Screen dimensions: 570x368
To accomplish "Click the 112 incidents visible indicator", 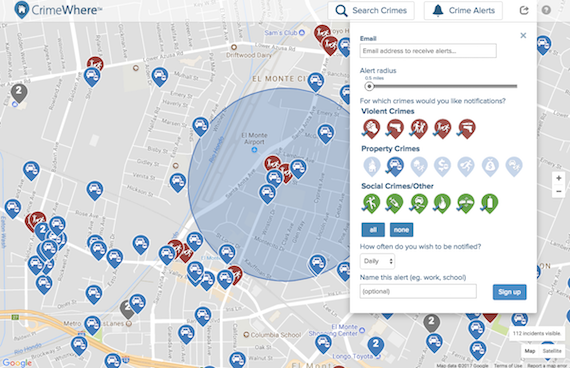I will tap(536, 333).
